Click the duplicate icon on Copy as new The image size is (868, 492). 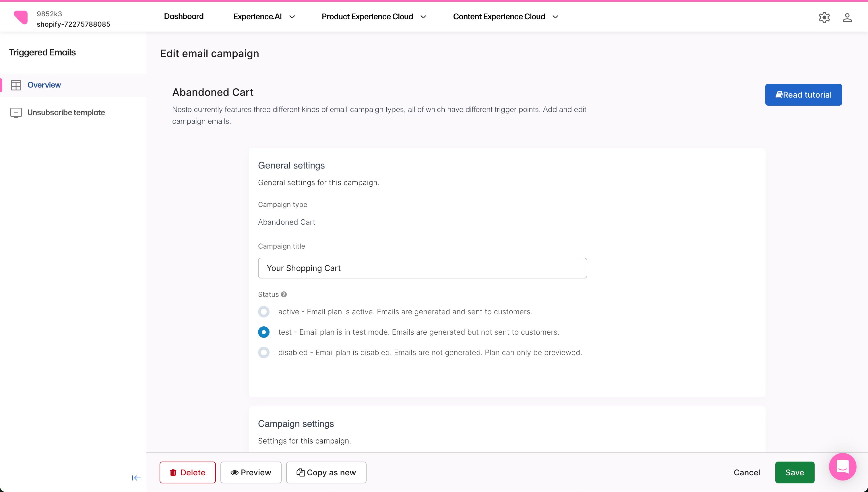(x=301, y=472)
